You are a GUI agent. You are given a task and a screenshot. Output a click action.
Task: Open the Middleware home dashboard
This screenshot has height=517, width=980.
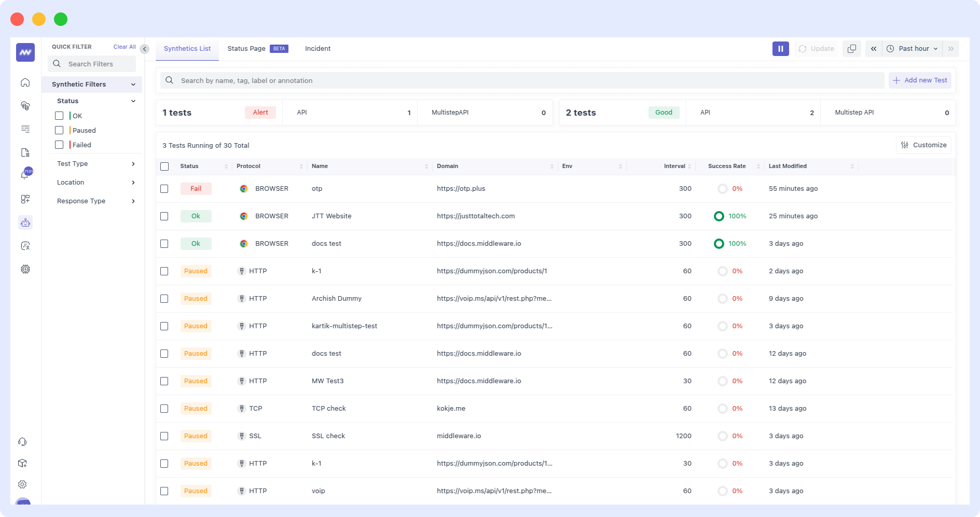coord(25,82)
